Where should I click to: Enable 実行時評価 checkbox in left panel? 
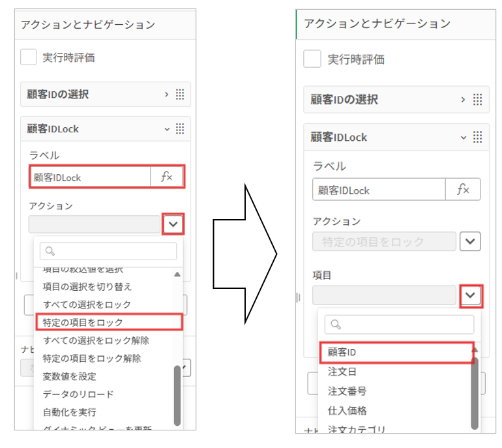29,57
